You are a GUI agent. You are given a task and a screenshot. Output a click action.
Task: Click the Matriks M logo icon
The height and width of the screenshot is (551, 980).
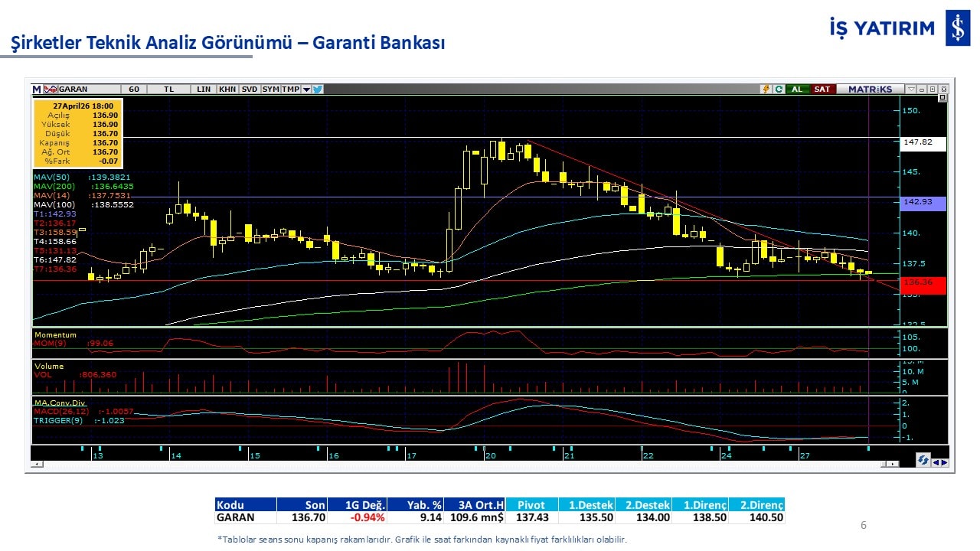37,89
